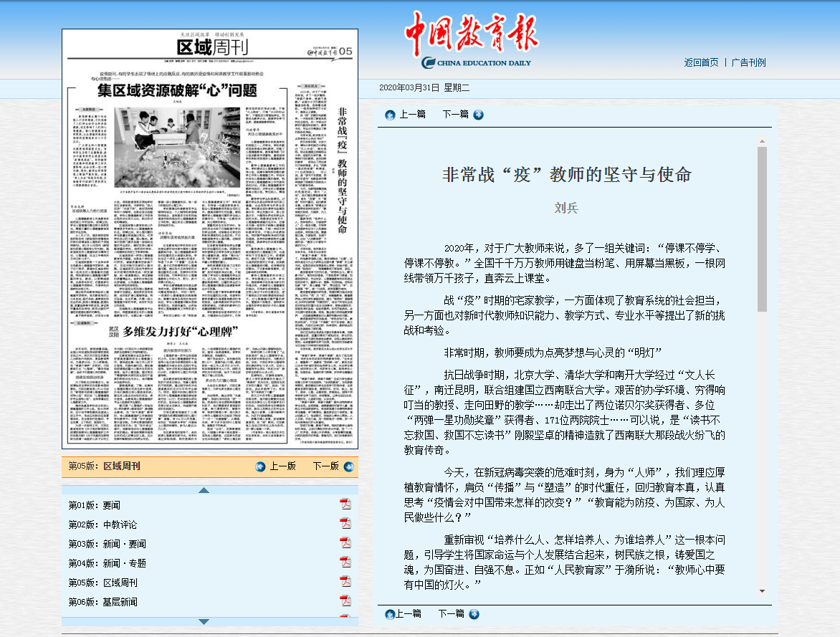Open 第06版：基层新闻 in the page list
The image size is (840, 637).
pyautogui.click(x=103, y=602)
